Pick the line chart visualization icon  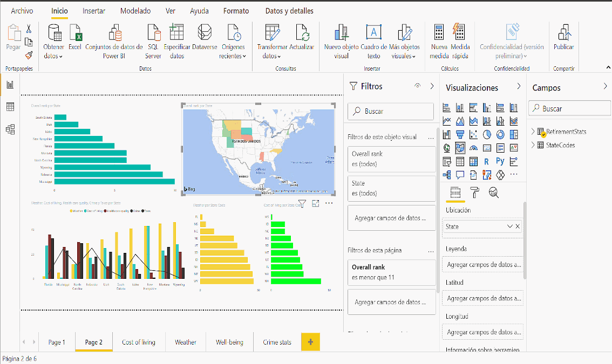(x=447, y=121)
